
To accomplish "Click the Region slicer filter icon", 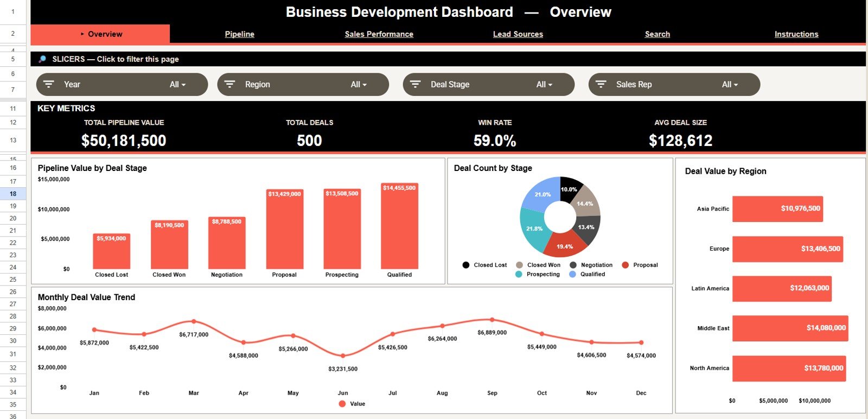I will click(229, 84).
